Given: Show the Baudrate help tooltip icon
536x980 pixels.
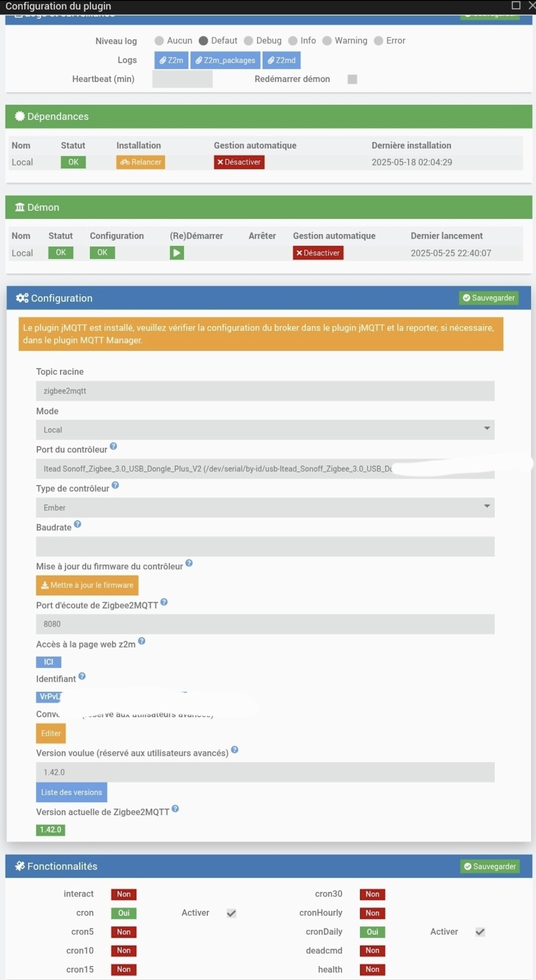Looking at the screenshot, I should [x=78, y=524].
